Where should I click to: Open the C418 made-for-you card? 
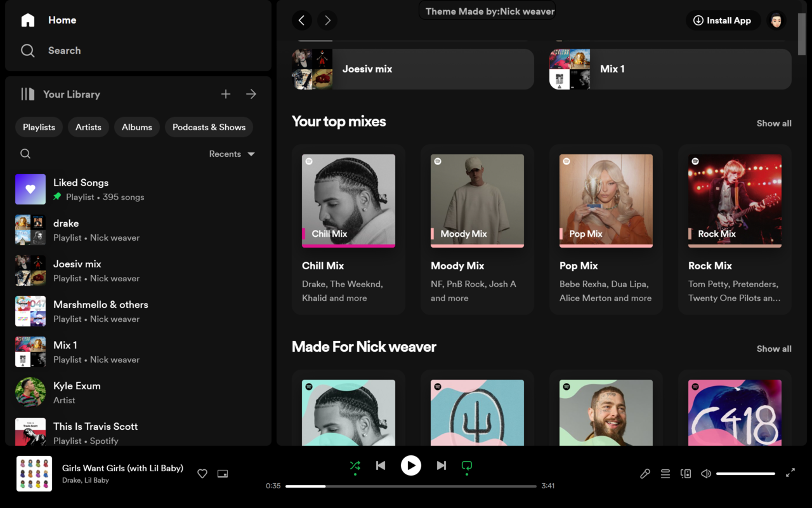click(735, 408)
